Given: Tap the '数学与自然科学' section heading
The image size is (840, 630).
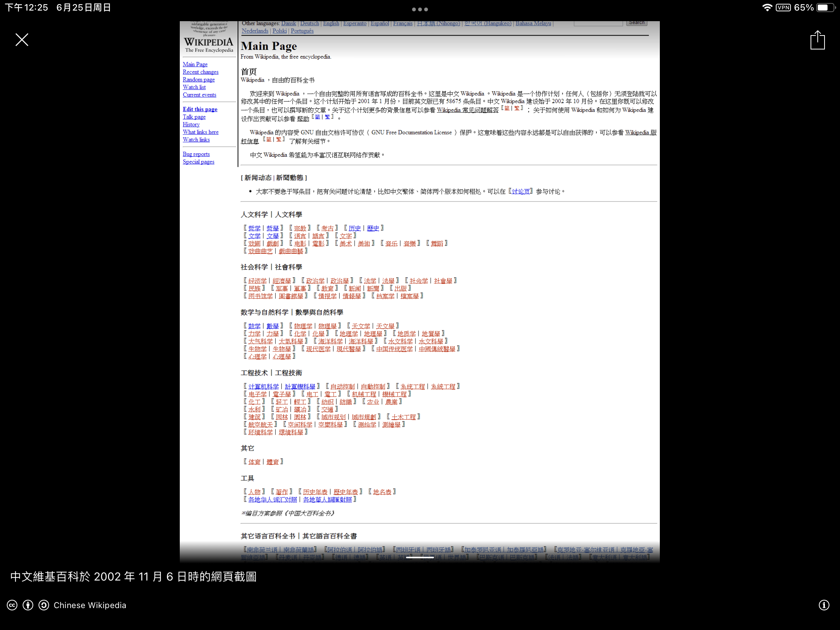Looking at the screenshot, I should pos(265,312).
